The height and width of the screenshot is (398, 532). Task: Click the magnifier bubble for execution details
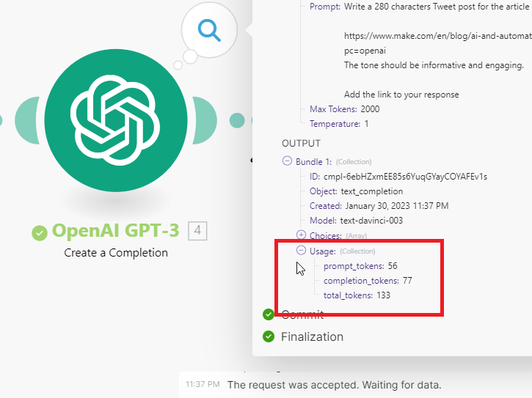[209, 30]
